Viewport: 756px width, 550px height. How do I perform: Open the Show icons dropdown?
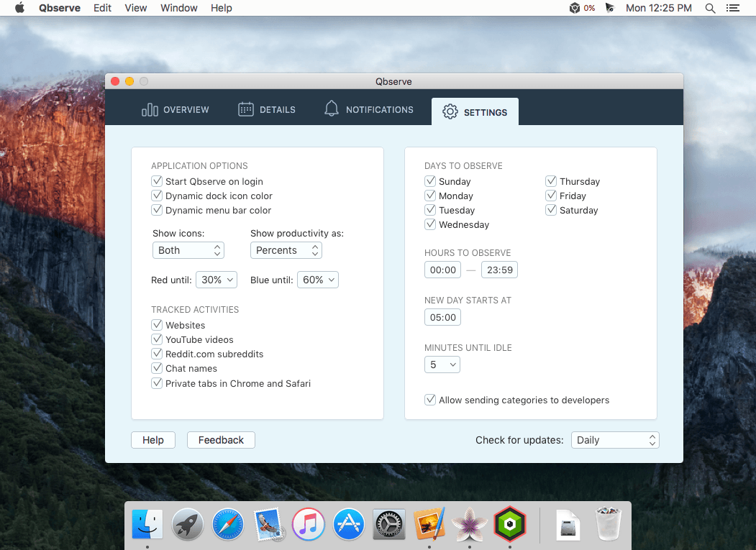tap(188, 250)
